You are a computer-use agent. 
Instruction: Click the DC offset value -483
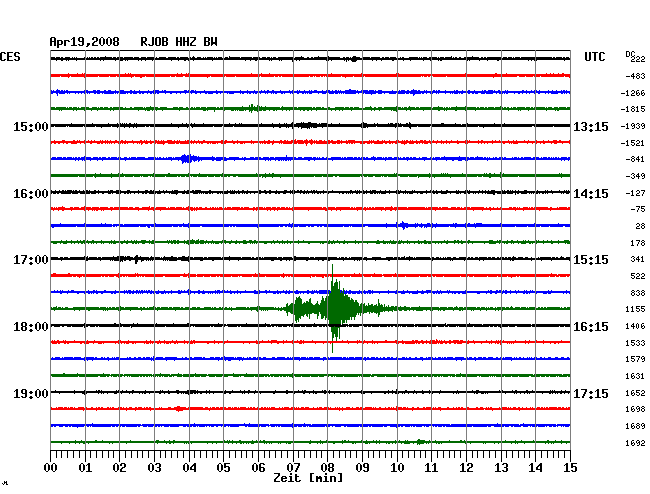[x=635, y=76]
